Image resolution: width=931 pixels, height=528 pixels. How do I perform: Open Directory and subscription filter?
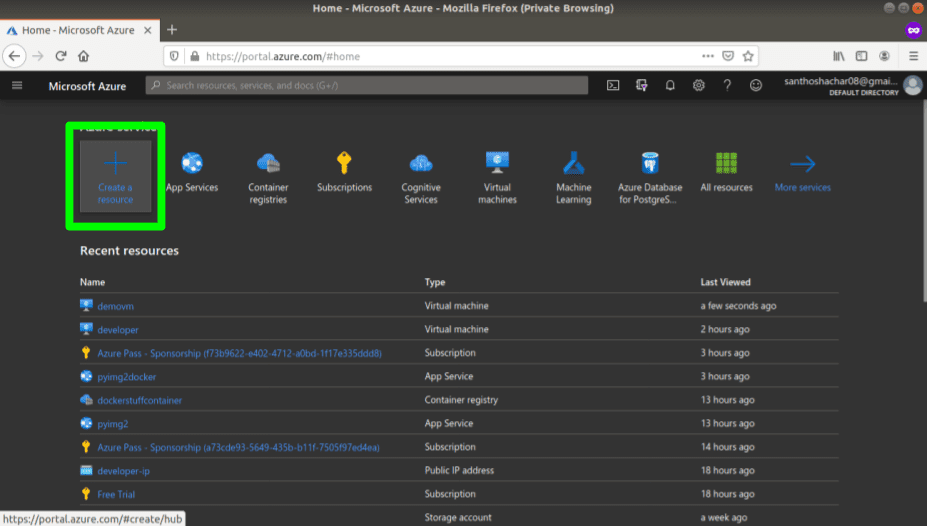pyautogui.click(x=642, y=86)
